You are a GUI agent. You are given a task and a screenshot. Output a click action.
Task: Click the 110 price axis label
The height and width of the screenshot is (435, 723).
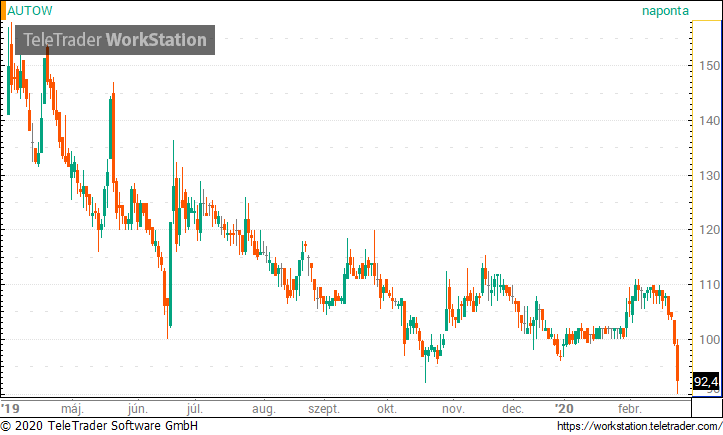709,285
